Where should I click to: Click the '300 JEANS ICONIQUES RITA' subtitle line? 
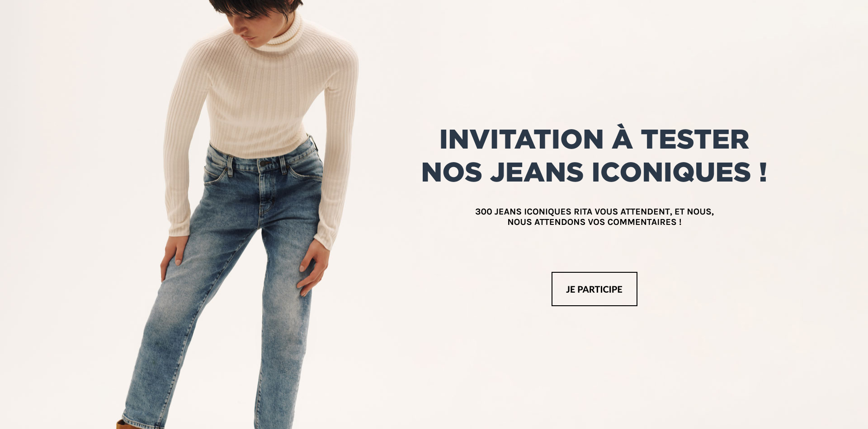[594, 211]
